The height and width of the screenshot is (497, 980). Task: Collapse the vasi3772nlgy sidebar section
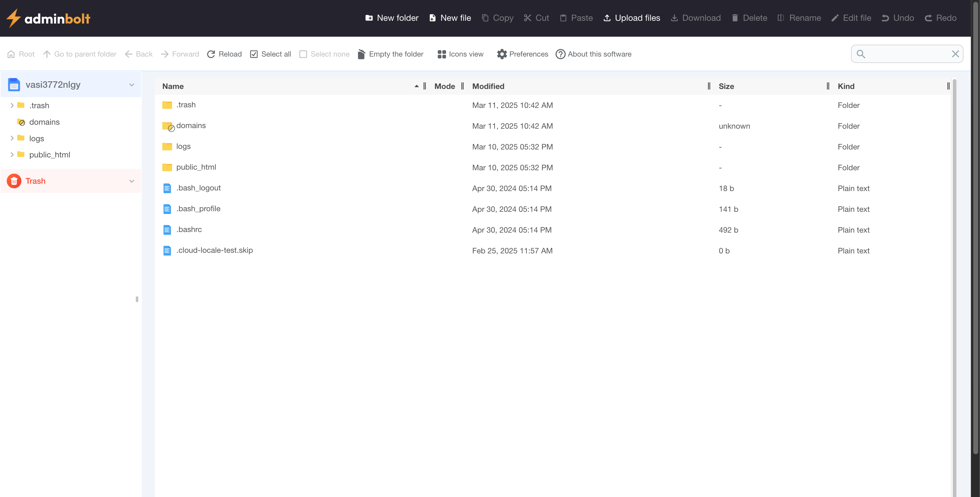132,84
